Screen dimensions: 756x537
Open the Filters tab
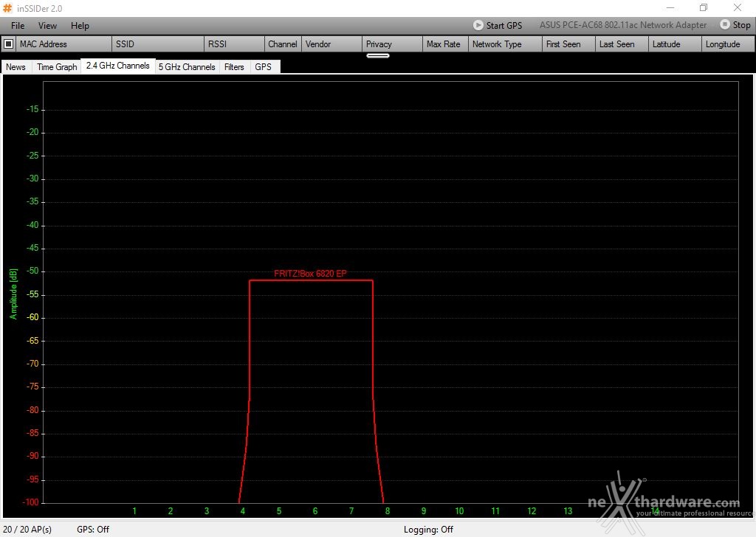point(234,67)
